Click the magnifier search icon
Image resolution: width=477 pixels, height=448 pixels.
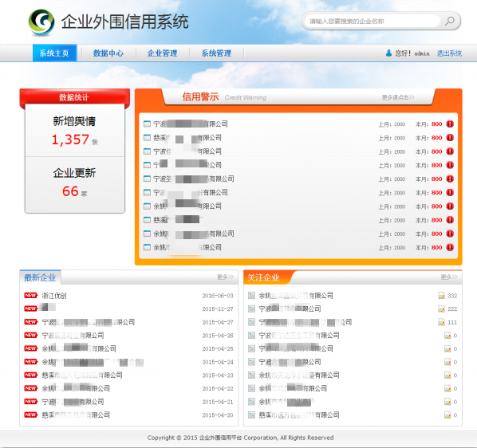click(x=450, y=21)
